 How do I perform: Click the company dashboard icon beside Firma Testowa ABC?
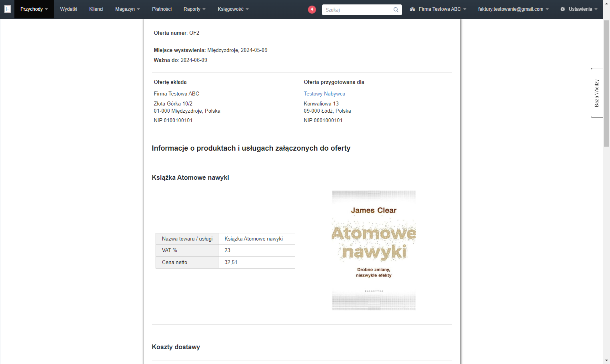pos(412,9)
